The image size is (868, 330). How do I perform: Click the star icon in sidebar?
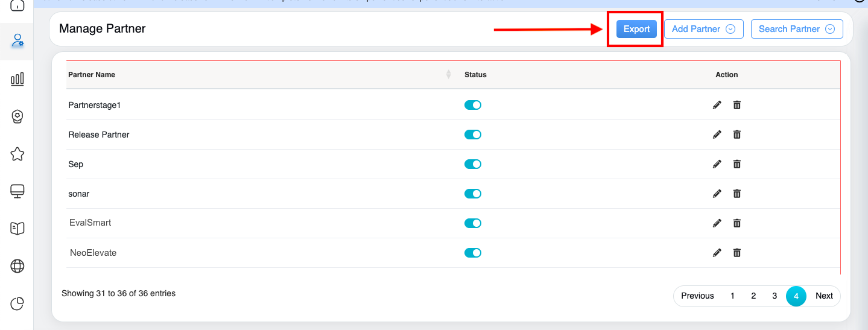coord(17,154)
